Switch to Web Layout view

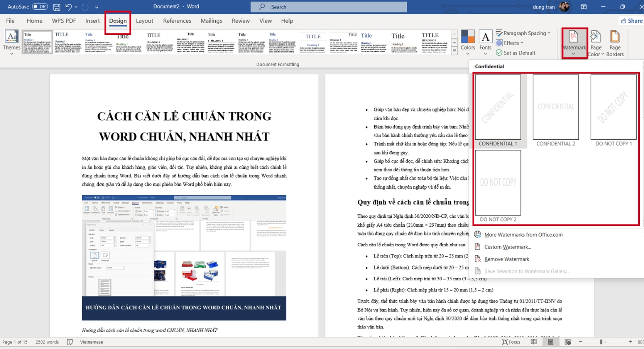click(x=568, y=342)
